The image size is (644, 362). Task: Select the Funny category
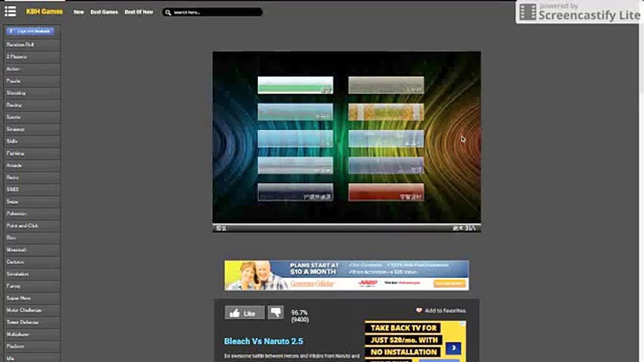pyautogui.click(x=32, y=286)
